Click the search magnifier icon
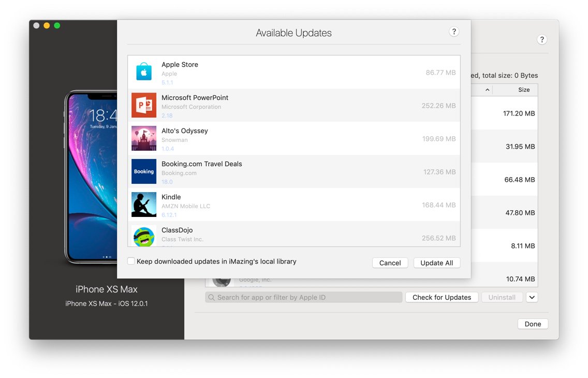This screenshot has width=588, height=378. point(212,297)
